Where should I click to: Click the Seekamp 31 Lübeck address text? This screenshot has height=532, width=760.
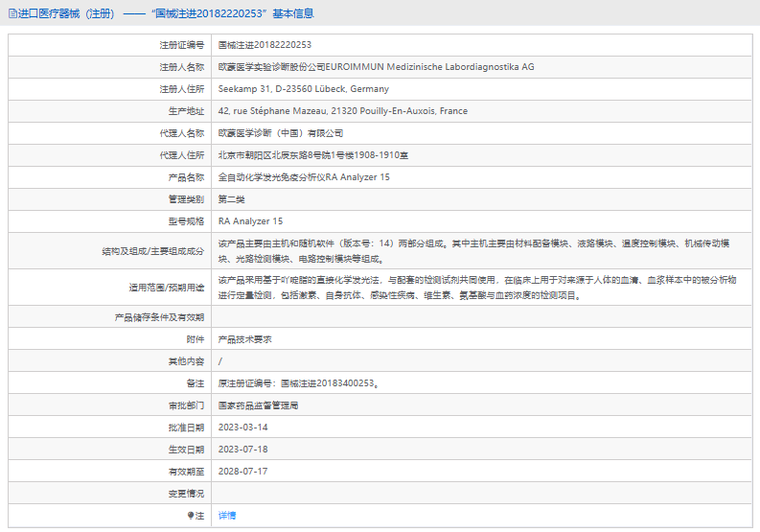303,89
